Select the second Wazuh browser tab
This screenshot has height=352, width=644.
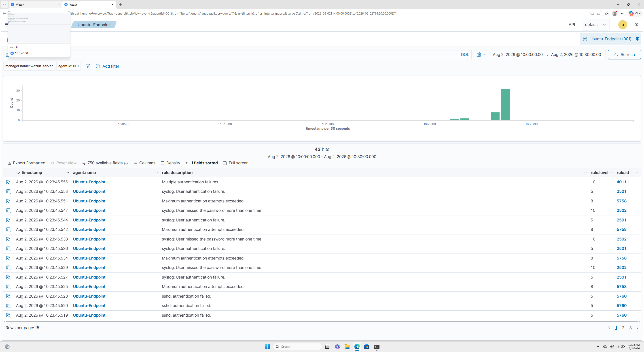pyautogui.click(x=89, y=4)
